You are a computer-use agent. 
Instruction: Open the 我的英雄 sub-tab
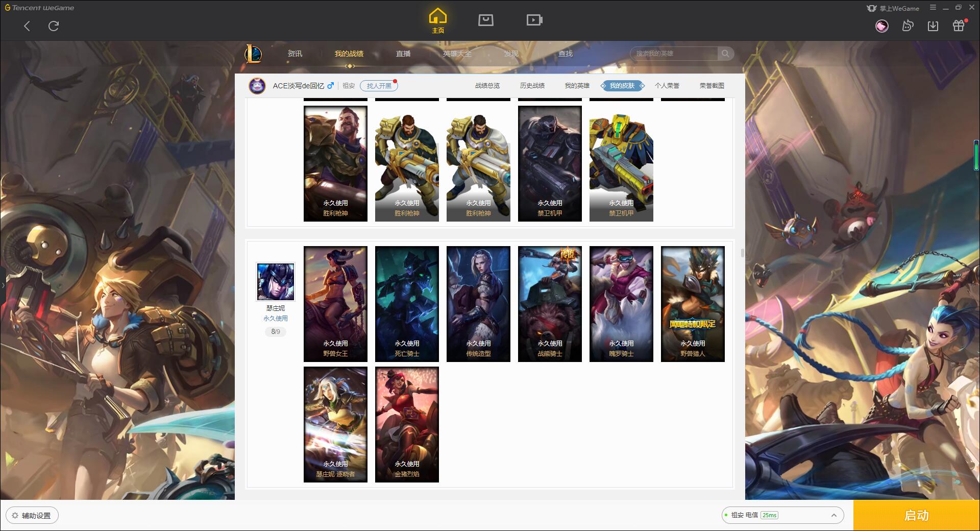click(577, 86)
